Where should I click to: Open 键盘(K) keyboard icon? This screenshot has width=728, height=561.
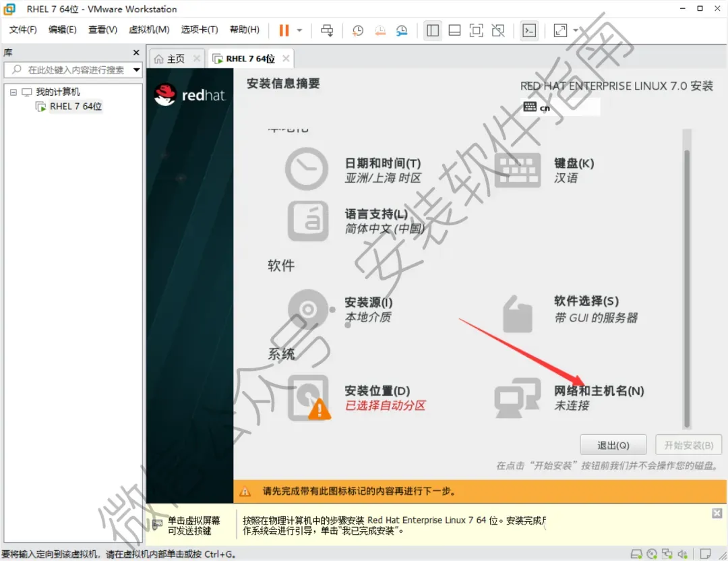[518, 170]
